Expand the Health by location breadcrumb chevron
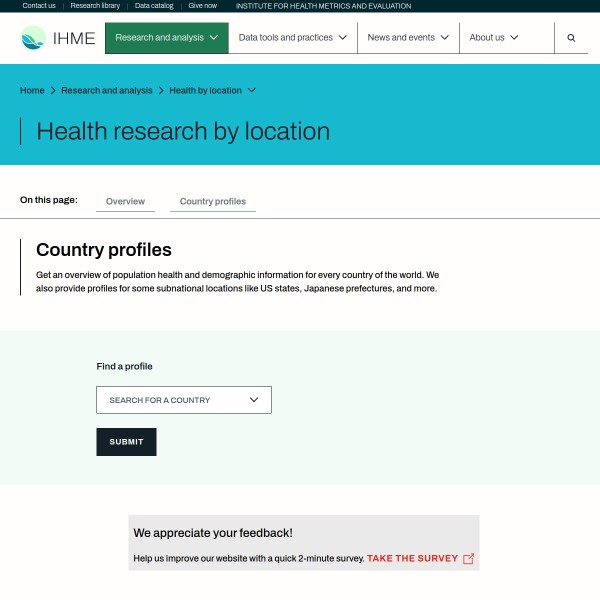 tap(252, 91)
